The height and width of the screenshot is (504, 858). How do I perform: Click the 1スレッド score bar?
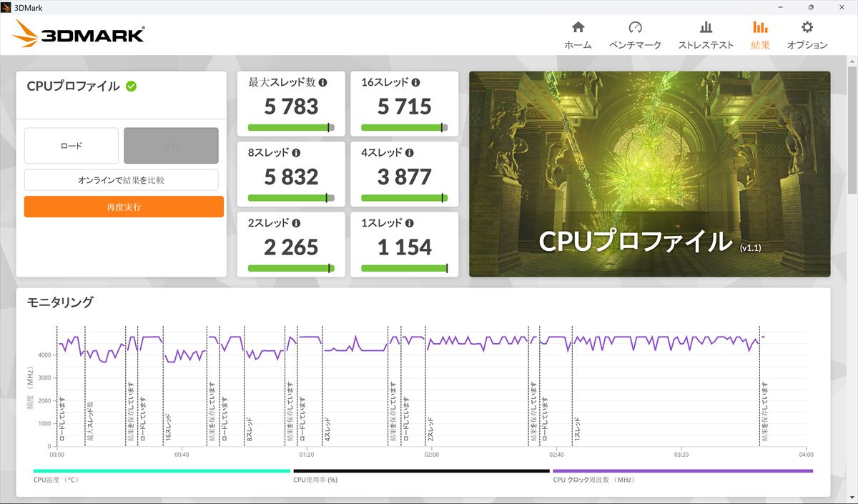click(x=405, y=268)
